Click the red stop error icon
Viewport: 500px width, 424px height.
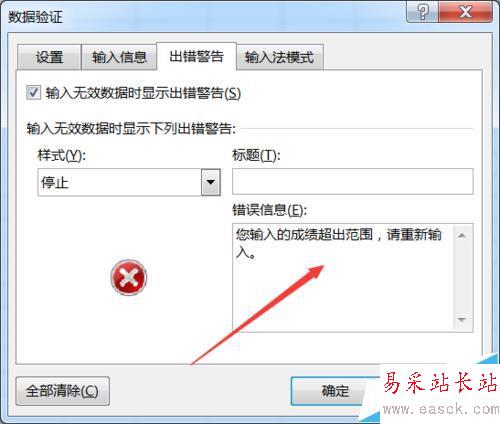pyautogui.click(x=129, y=278)
